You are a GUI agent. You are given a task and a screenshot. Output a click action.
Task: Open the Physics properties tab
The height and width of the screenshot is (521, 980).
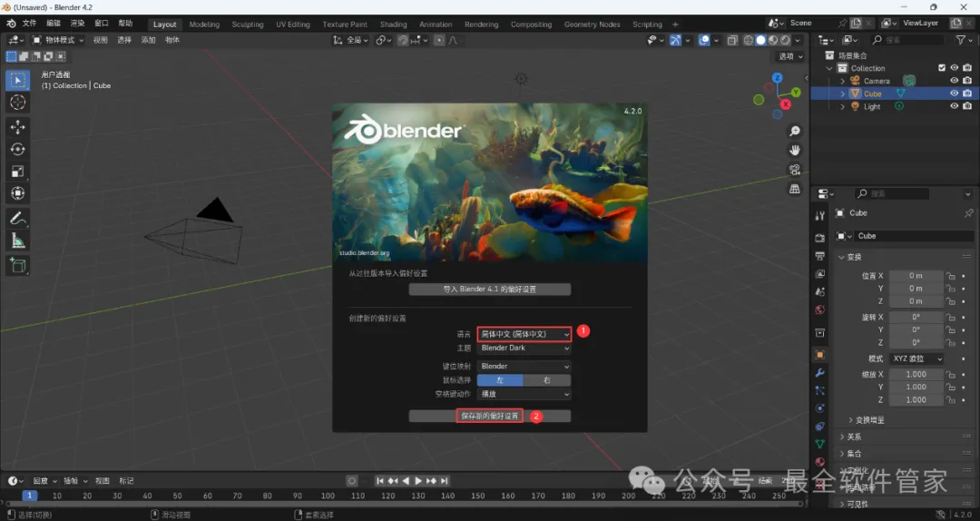(820, 408)
